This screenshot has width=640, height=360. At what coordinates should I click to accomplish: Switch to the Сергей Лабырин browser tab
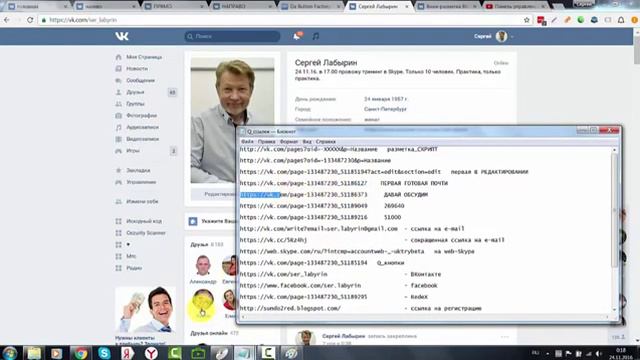click(x=377, y=7)
